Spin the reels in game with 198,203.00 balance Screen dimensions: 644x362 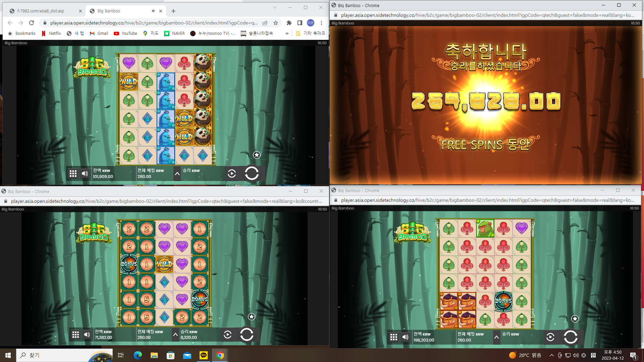click(571, 337)
